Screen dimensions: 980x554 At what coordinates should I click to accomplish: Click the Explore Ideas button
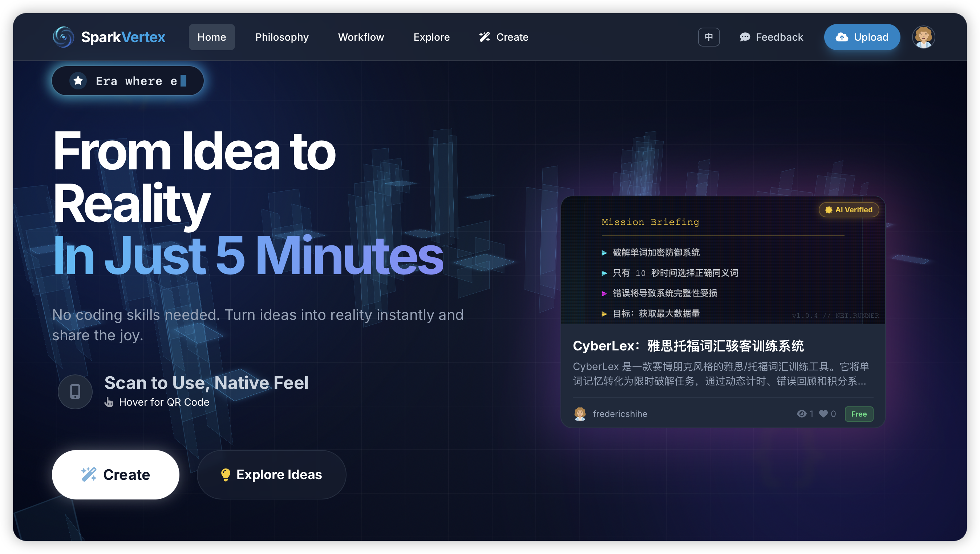(271, 474)
